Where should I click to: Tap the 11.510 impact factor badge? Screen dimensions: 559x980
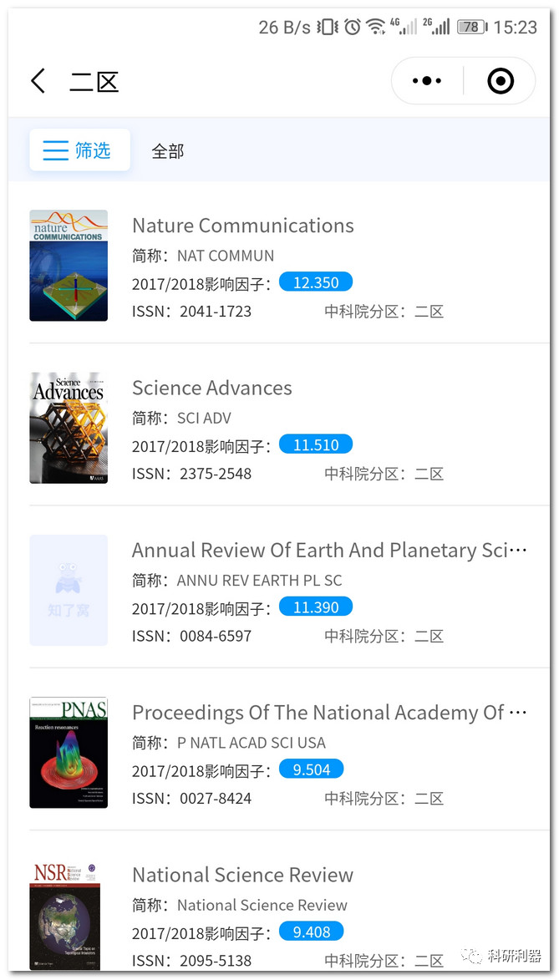coord(315,444)
